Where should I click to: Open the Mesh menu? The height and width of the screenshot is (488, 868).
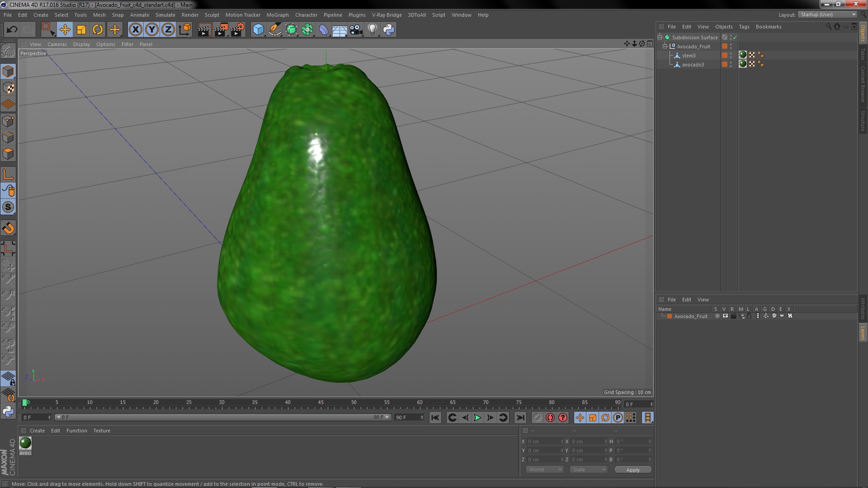99,15
